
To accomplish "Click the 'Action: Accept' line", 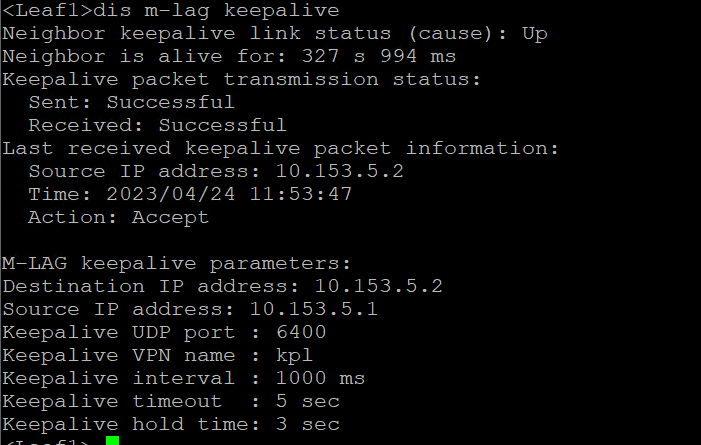I will (x=118, y=217).
